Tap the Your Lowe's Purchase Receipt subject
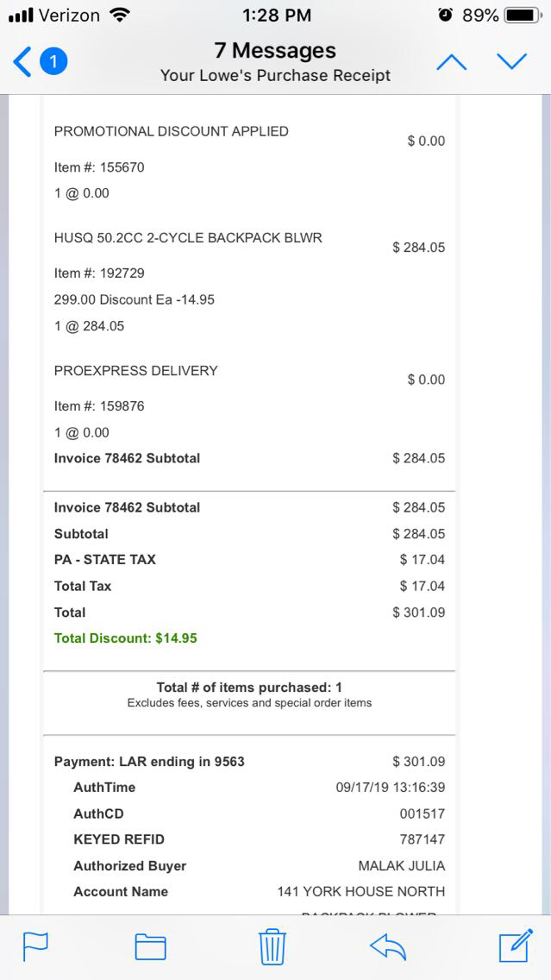Viewport: 551px width, 980px height. 275,76
